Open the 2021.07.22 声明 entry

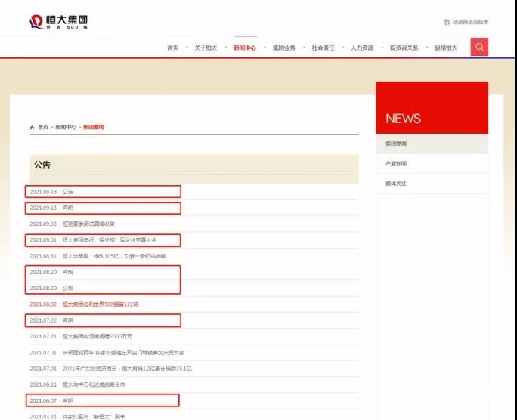[51, 320]
